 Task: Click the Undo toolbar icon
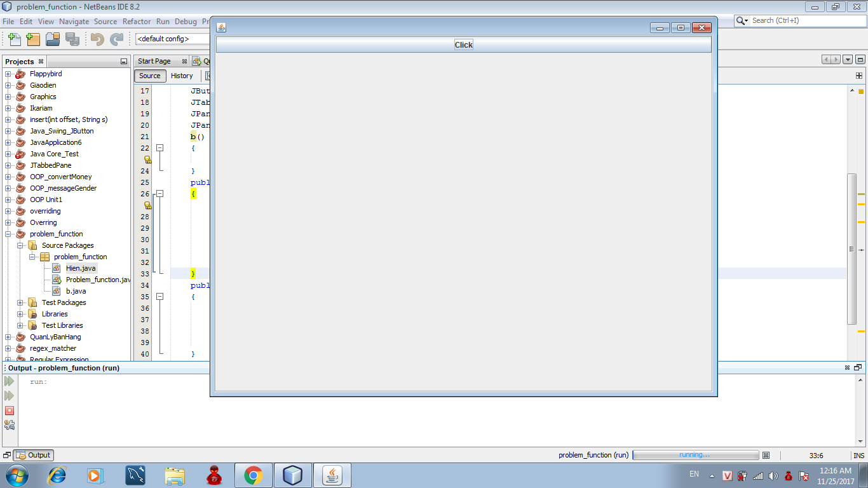pos(97,39)
